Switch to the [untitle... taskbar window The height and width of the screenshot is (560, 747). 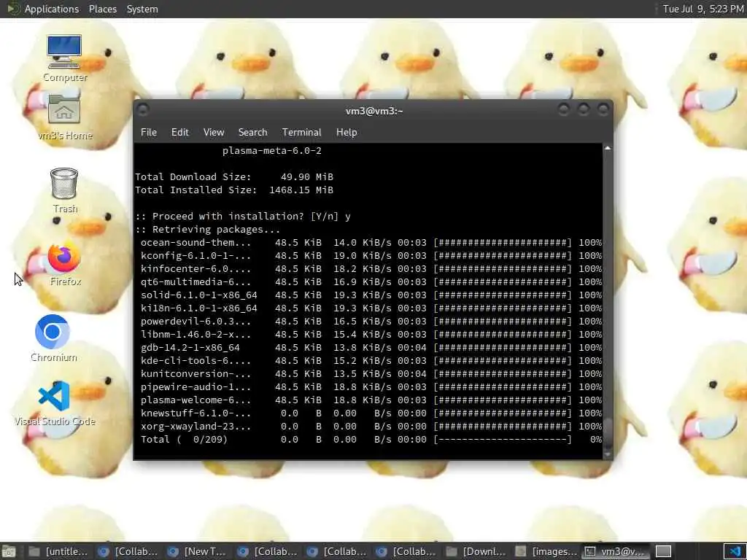pyautogui.click(x=58, y=552)
